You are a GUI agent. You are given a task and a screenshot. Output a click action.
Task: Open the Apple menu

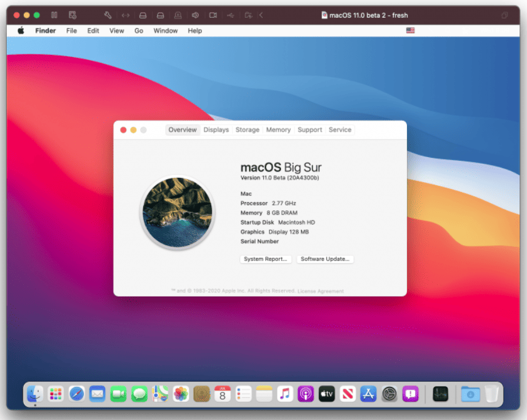[x=21, y=31]
